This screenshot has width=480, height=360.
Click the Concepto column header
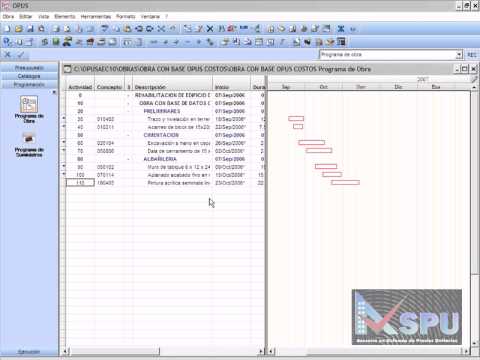109,87
